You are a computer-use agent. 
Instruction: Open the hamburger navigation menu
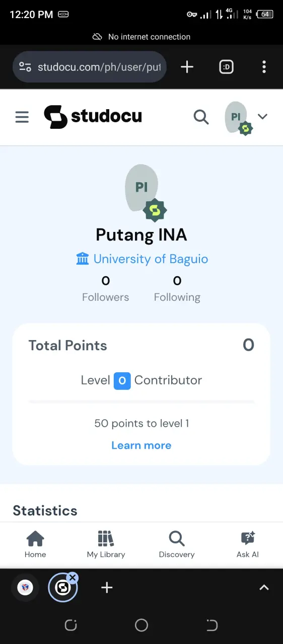(22, 117)
